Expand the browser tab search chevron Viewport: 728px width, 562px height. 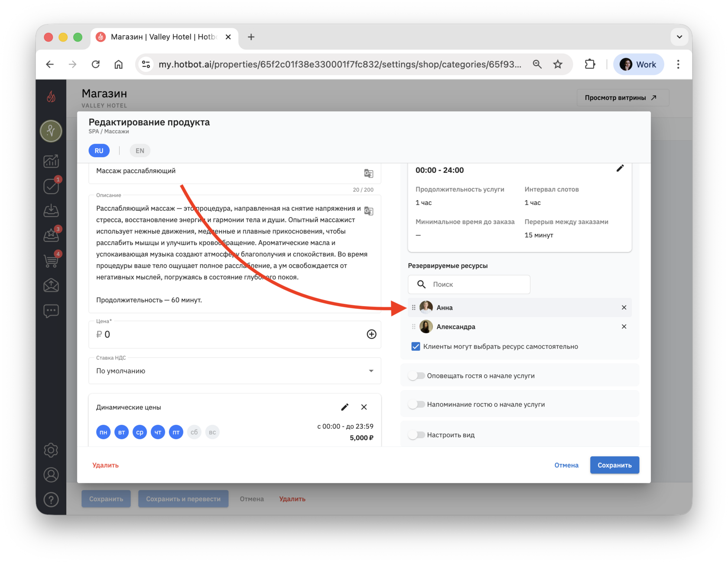(x=679, y=37)
